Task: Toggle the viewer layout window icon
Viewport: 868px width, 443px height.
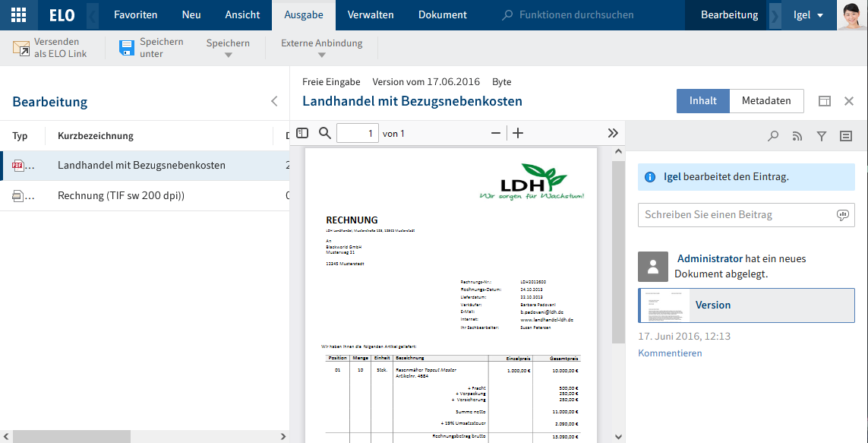Action: click(825, 101)
